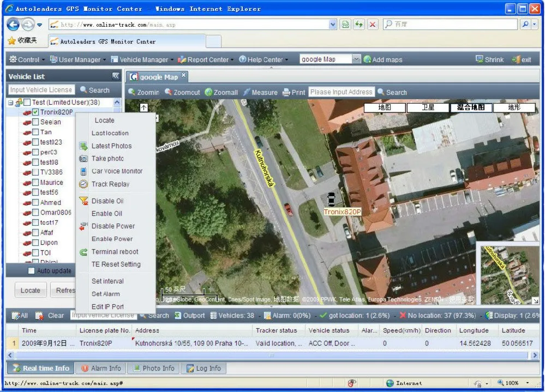This screenshot has height=392, width=545.
Task: Click the browser search magnifier button
Action: click(x=525, y=25)
